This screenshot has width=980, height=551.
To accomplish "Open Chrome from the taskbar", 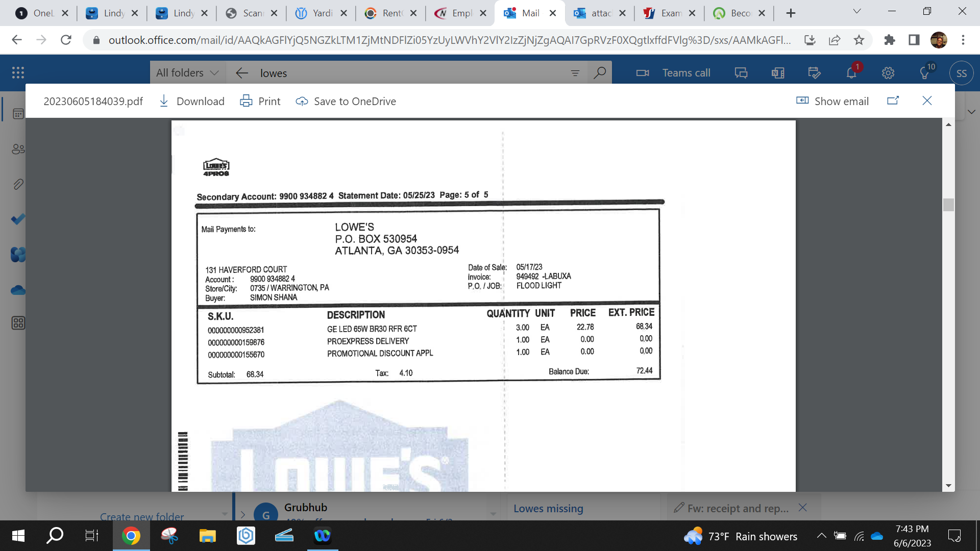I will click(x=131, y=536).
